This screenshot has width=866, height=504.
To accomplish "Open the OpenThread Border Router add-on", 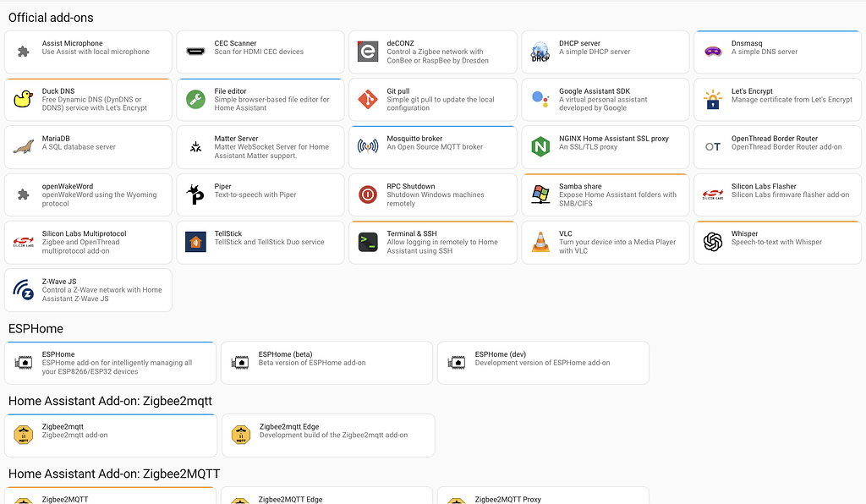I will [776, 146].
